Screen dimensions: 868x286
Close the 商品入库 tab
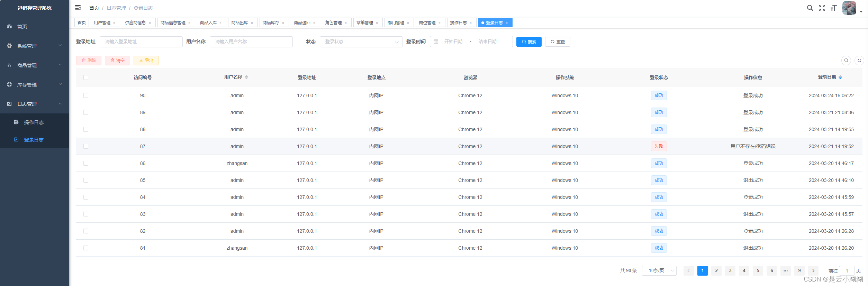click(x=220, y=23)
